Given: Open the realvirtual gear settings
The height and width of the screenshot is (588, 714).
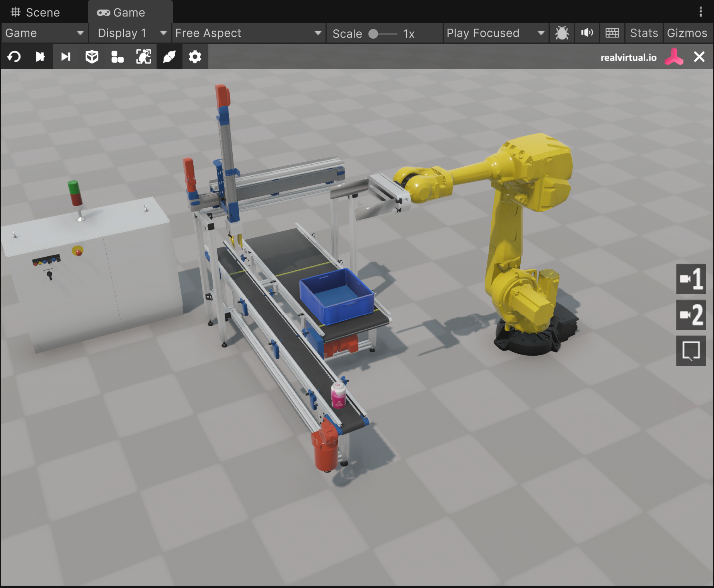Looking at the screenshot, I should point(195,57).
